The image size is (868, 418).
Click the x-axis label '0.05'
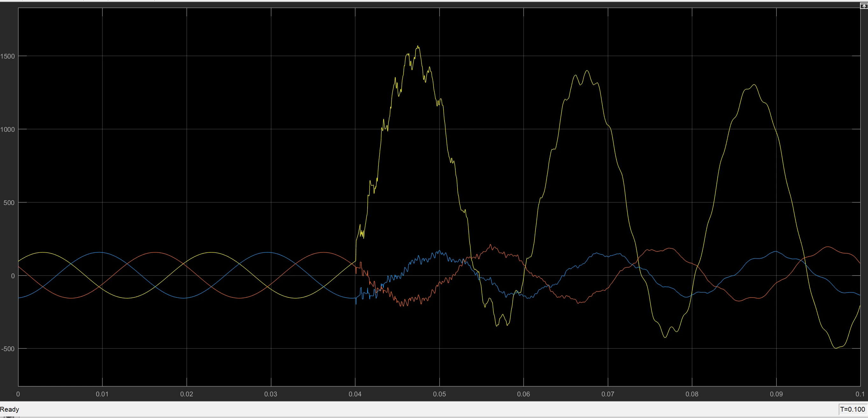pos(439,394)
